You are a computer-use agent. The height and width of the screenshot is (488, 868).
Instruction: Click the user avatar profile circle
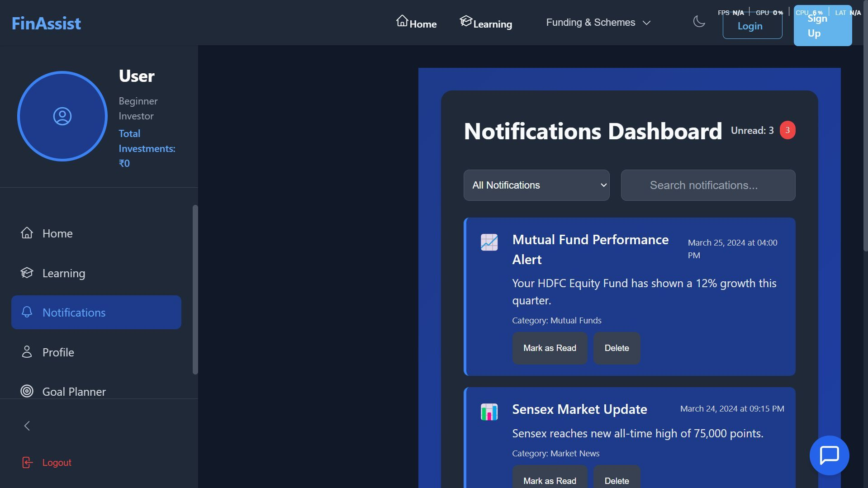pos(62,116)
